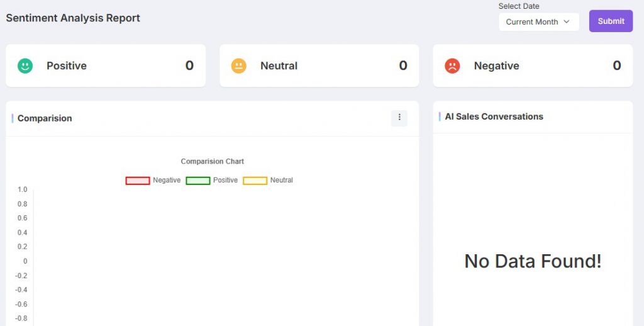The image size is (644, 326).
Task: Click the green smiley Positive icon
Action: (25, 65)
